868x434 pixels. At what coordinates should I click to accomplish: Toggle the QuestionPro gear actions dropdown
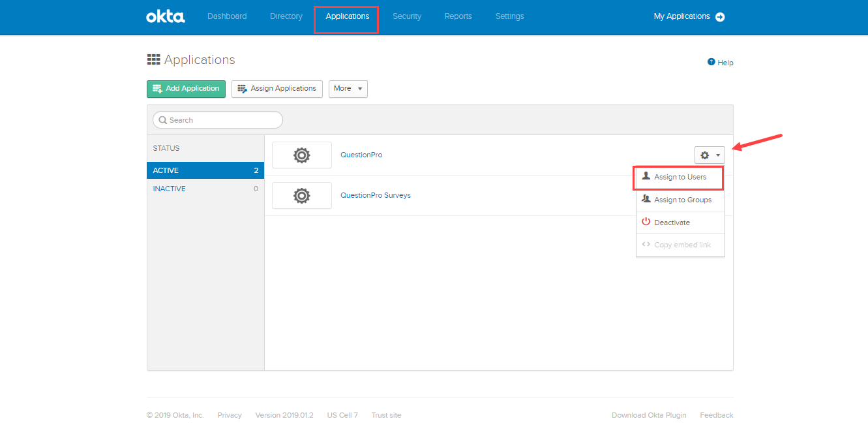point(710,155)
